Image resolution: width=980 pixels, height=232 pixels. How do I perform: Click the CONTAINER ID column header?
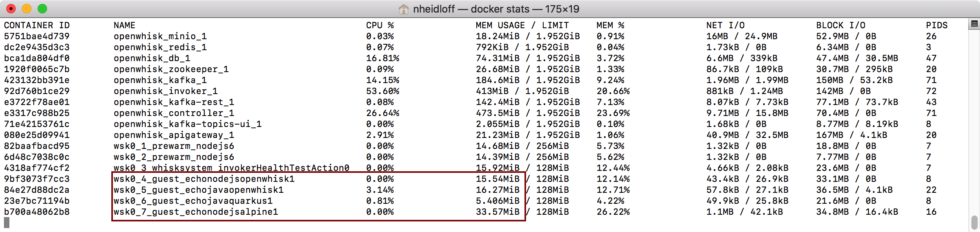pos(37,25)
